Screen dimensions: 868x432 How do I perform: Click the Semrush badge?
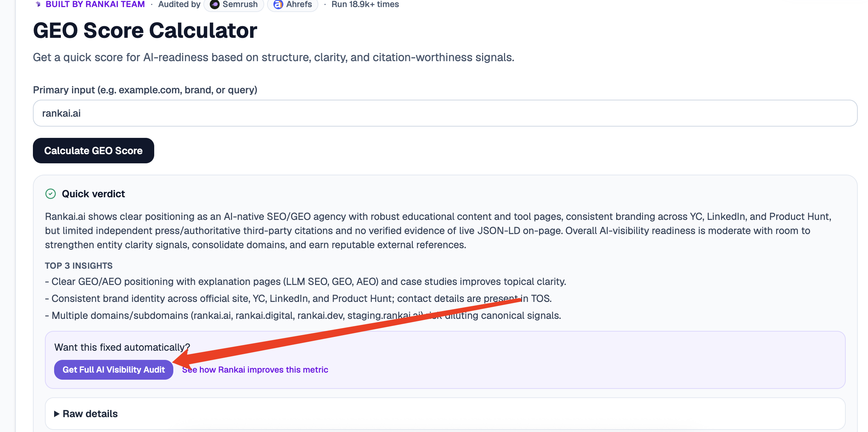pyautogui.click(x=234, y=5)
